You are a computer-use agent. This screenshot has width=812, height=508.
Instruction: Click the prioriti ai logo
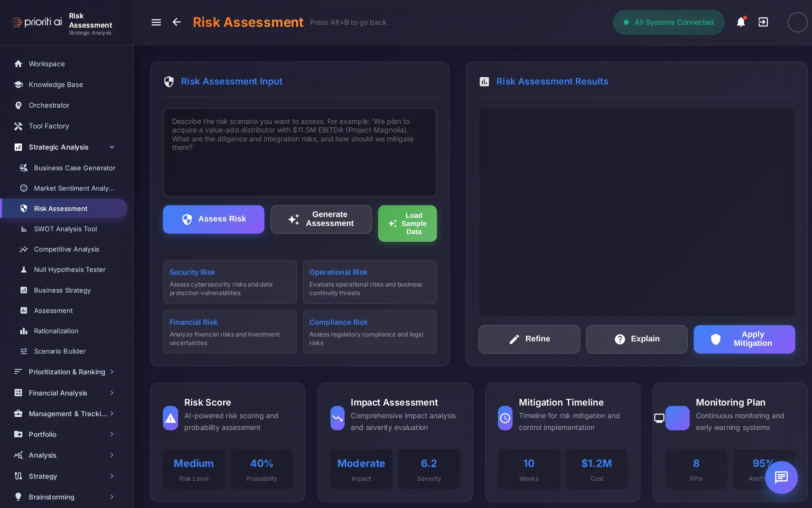coord(37,22)
